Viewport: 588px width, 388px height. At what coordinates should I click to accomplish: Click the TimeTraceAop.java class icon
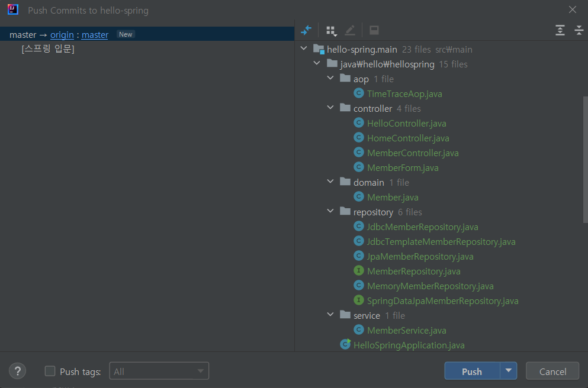tap(358, 93)
